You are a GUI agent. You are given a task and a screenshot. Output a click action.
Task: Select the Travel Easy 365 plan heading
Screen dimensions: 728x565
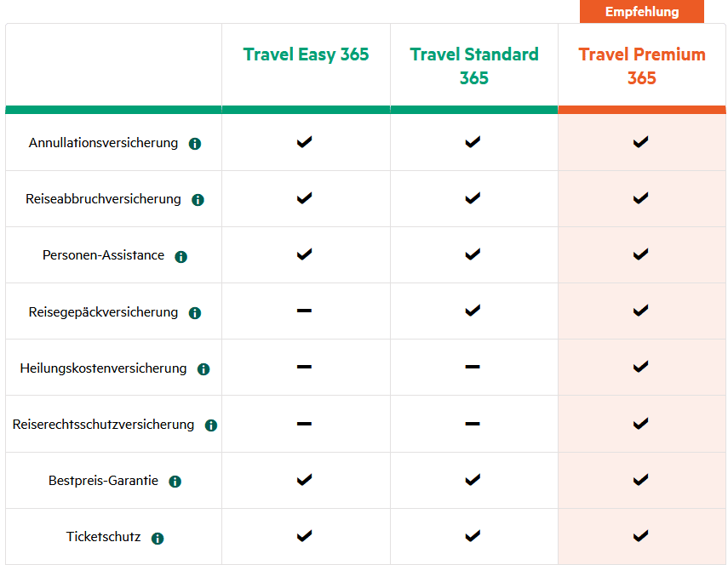click(x=306, y=54)
